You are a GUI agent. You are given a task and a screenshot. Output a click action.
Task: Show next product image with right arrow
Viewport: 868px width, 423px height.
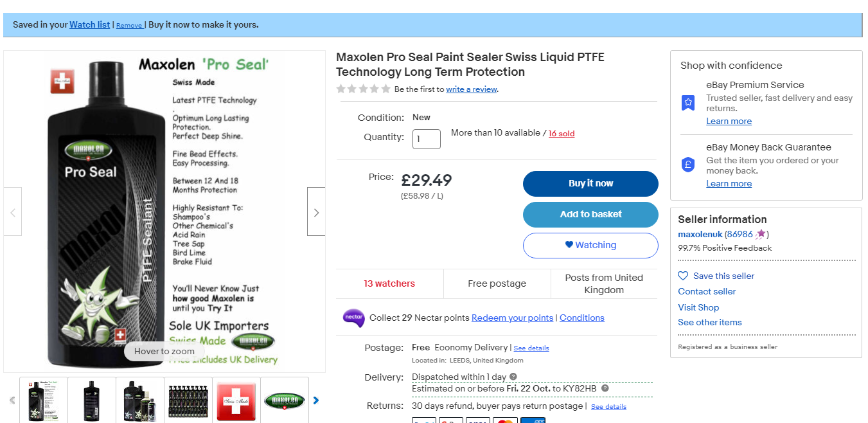[316, 212]
